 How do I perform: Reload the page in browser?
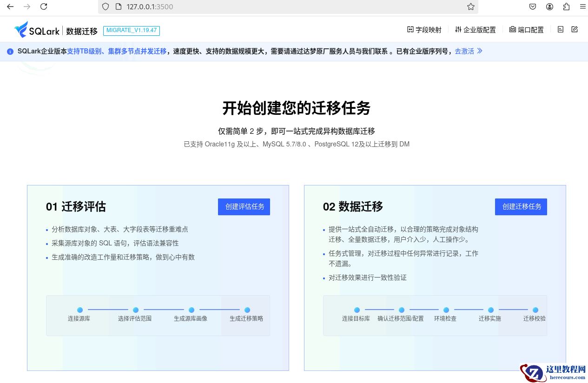click(44, 7)
